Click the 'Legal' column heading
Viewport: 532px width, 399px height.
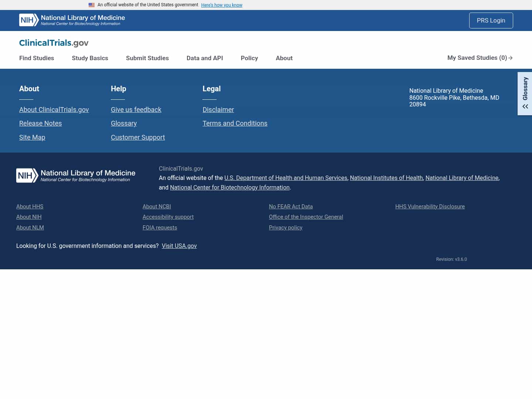tap(212, 89)
